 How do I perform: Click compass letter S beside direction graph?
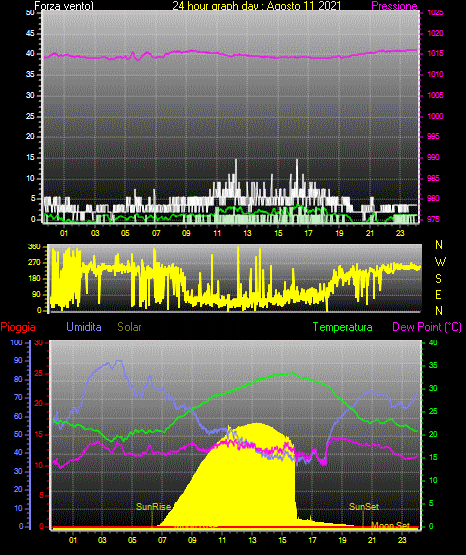[438, 279]
